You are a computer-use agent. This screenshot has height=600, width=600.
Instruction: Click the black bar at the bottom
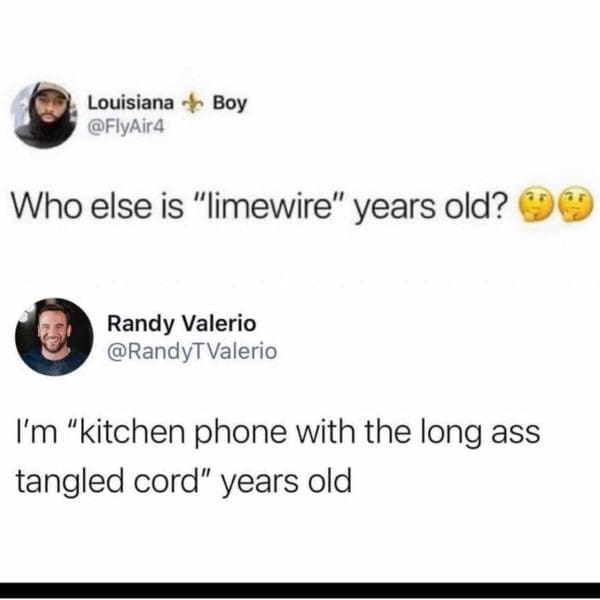click(x=300, y=590)
